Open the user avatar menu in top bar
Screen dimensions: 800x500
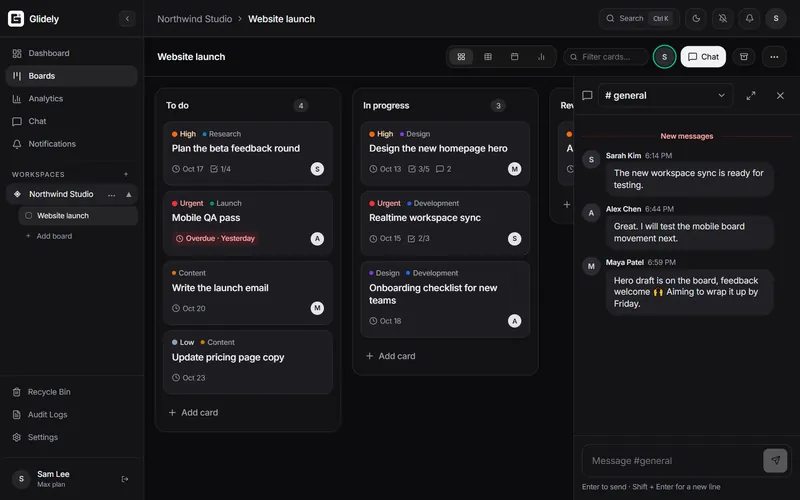pyautogui.click(x=776, y=19)
